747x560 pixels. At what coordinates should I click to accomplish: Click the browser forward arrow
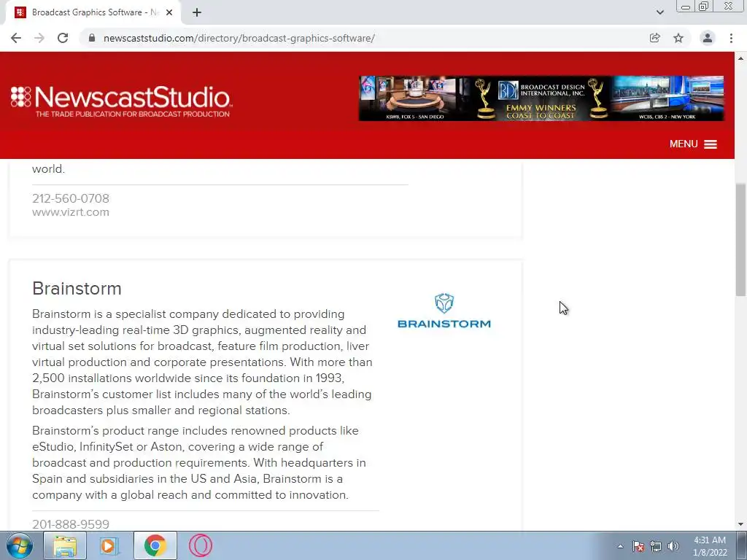click(x=39, y=38)
